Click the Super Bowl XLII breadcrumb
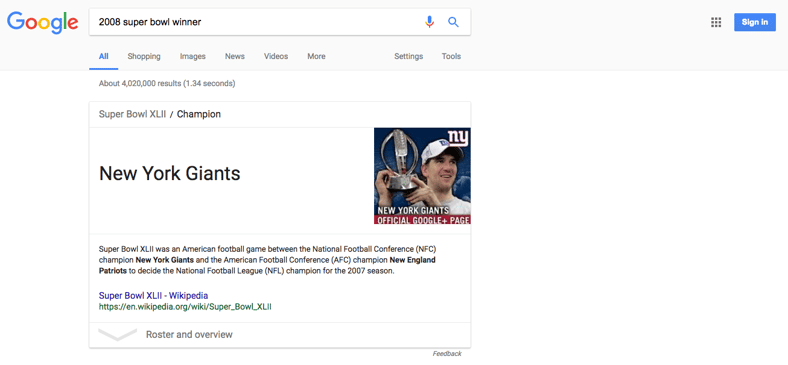This screenshot has height=365, width=788. [132, 114]
